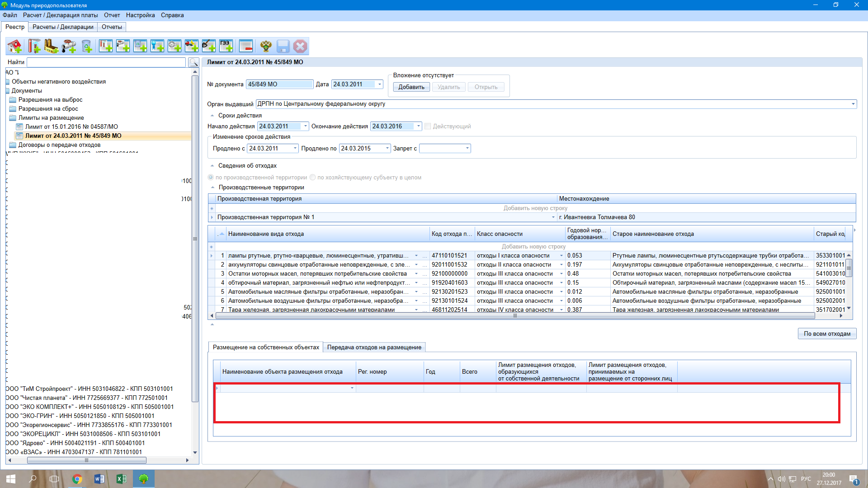Click the ГЭЭ document add icon

226,46
